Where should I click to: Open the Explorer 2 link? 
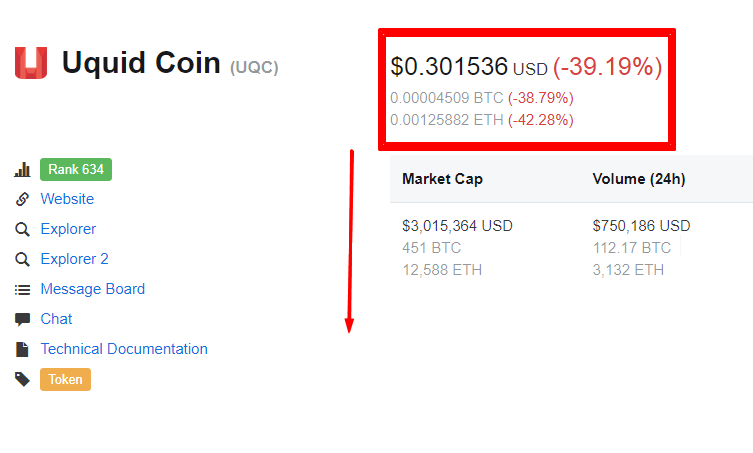[74, 259]
